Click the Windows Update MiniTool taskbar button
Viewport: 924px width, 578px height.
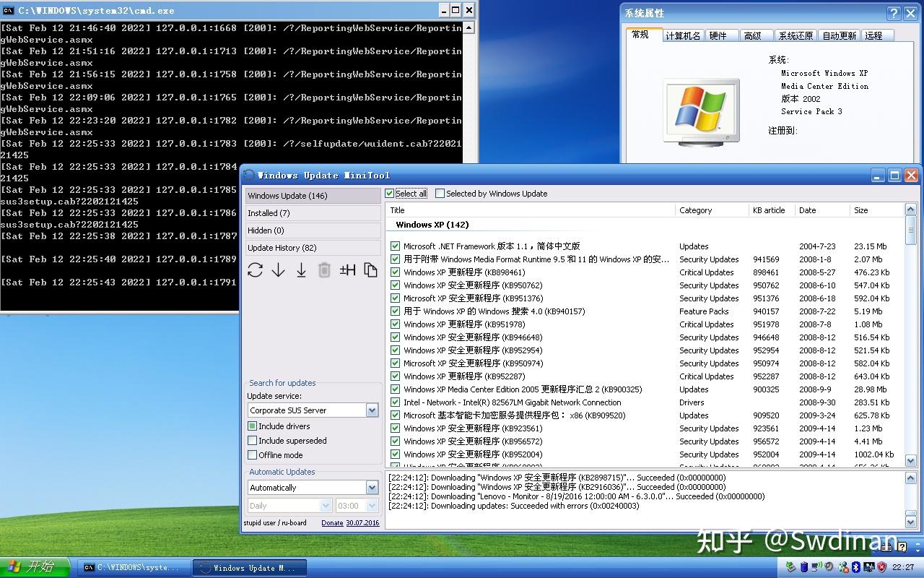(x=250, y=568)
